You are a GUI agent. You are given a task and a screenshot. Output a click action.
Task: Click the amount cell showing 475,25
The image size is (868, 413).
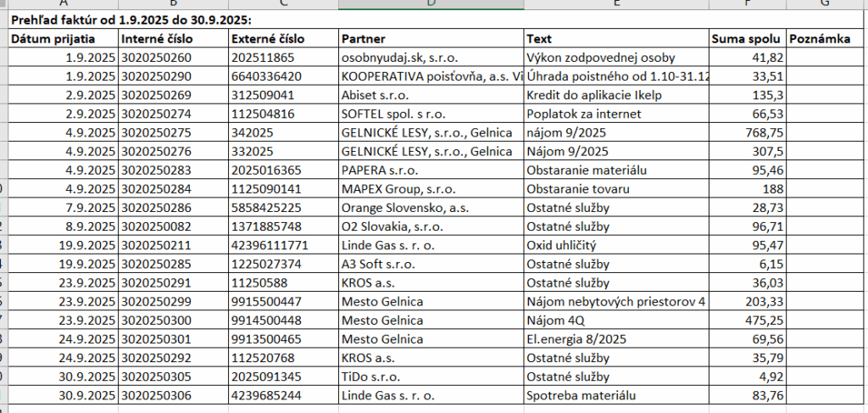click(x=748, y=320)
